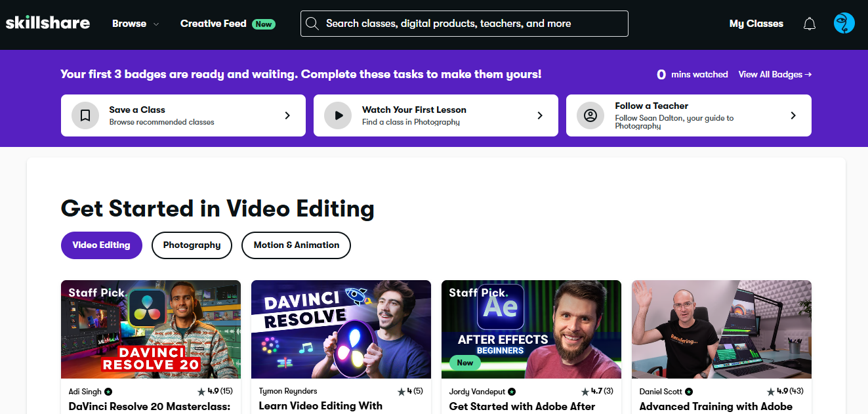Click the Watch Your First Lesson chevron arrow
868x414 pixels.
tap(540, 115)
